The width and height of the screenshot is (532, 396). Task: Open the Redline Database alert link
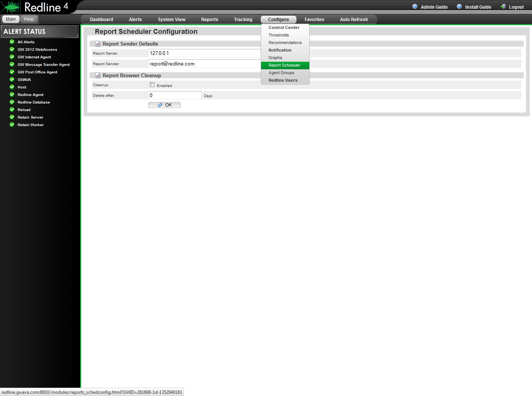coord(34,102)
